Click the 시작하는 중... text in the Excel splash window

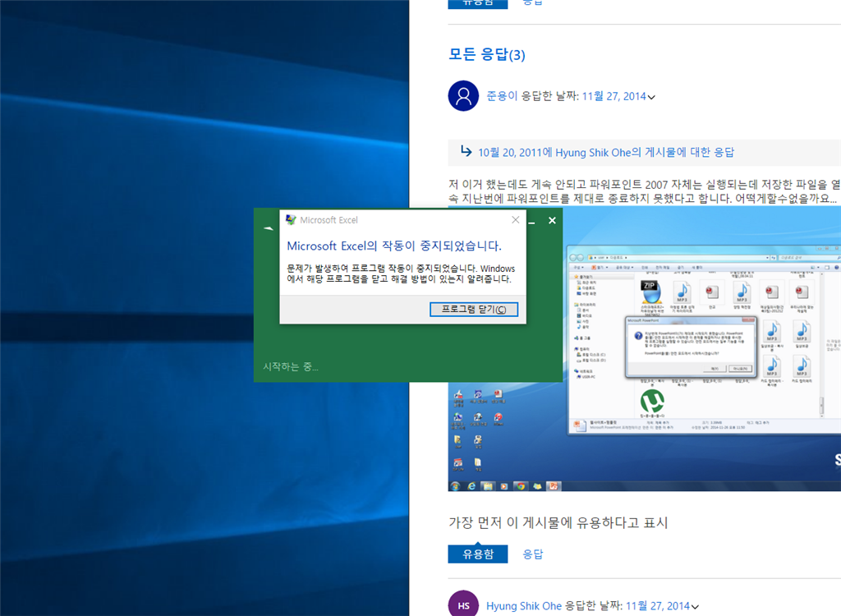pyautogui.click(x=291, y=366)
